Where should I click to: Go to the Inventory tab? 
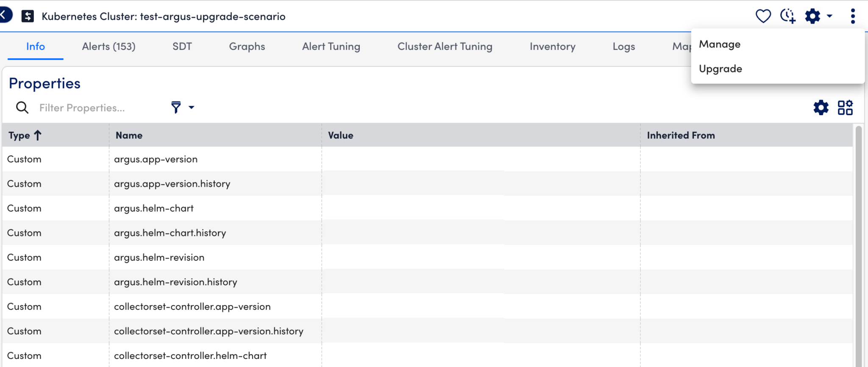tap(552, 47)
